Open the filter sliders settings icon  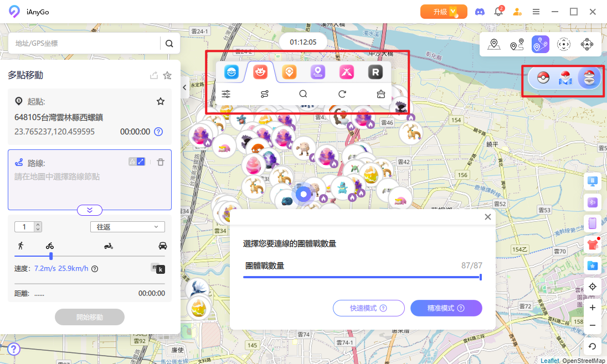[226, 94]
